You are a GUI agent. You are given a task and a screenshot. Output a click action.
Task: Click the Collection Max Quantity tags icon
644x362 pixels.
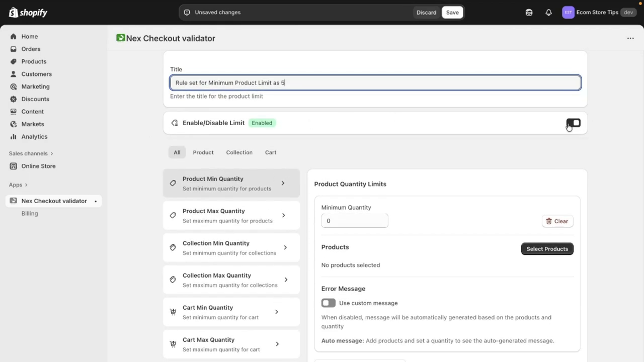point(173,280)
